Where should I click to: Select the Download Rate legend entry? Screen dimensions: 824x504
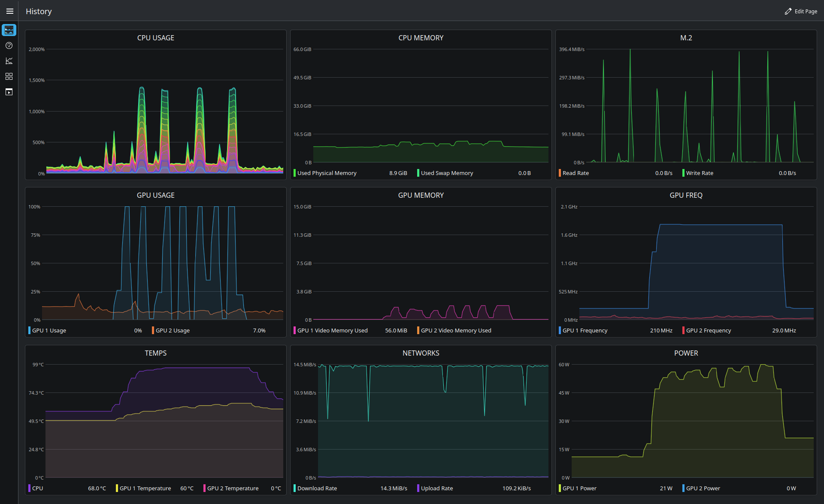tap(350, 489)
